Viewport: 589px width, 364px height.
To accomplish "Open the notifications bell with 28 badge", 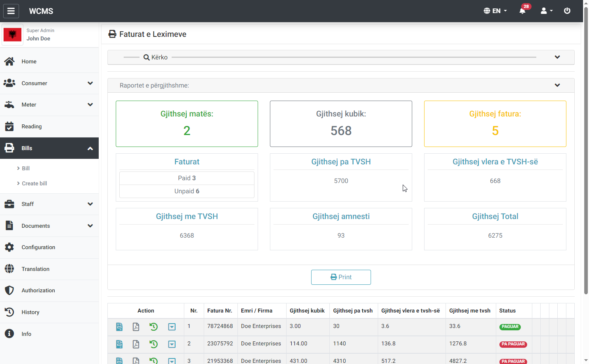I will coord(522,11).
